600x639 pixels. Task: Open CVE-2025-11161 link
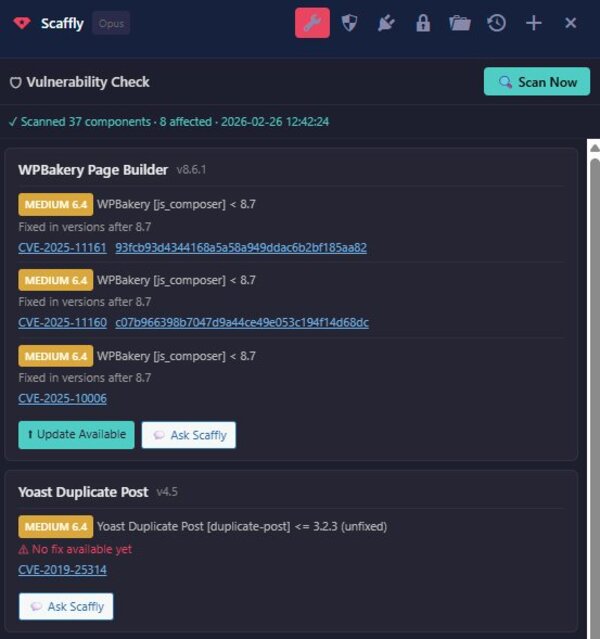point(62,247)
